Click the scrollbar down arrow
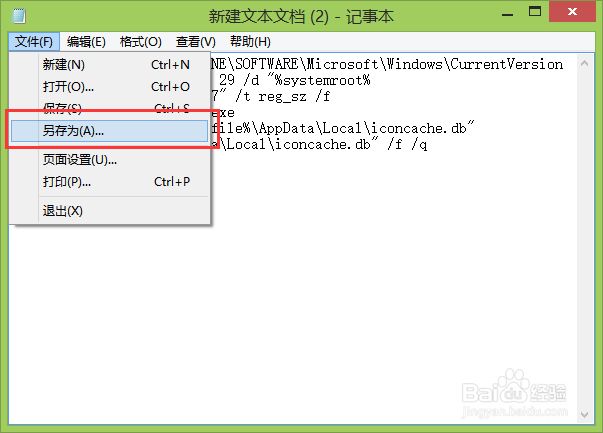Image resolution: width=603 pixels, height=433 pixels. [x=585, y=415]
